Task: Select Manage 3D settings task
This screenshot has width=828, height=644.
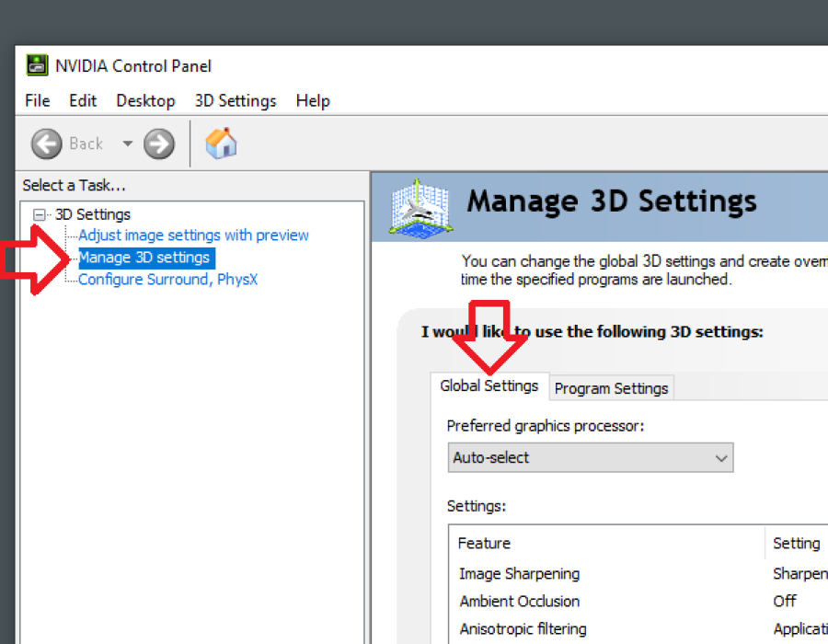Action: click(146, 258)
